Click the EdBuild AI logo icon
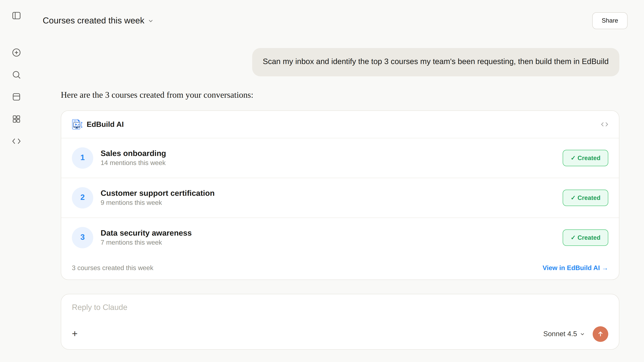The width and height of the screenshot is (644, 362). pyautogui.click(x=77, y=124)
